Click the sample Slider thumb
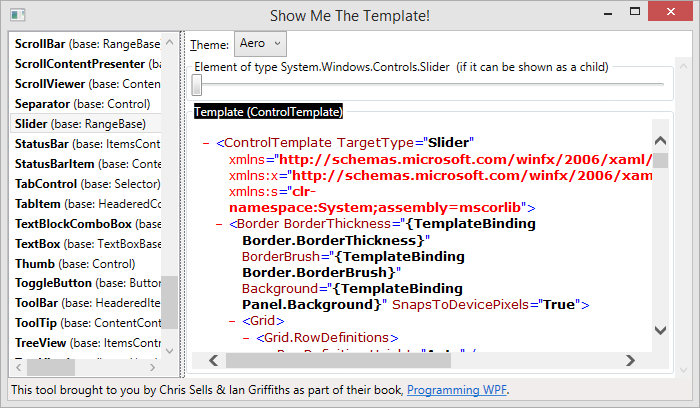Image resolution: width=700 pixels, height=408 pixels. (x=197, y=85)
